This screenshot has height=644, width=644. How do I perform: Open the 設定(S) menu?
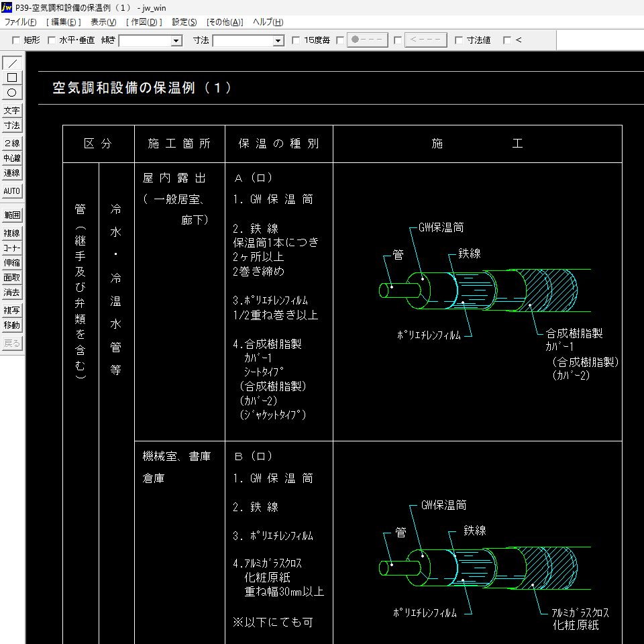click(x=184, y=22)
